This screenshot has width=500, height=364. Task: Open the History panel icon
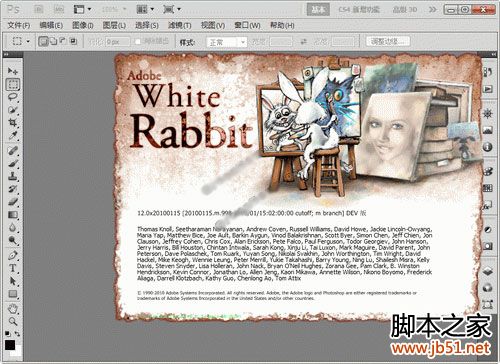[487, 71]
